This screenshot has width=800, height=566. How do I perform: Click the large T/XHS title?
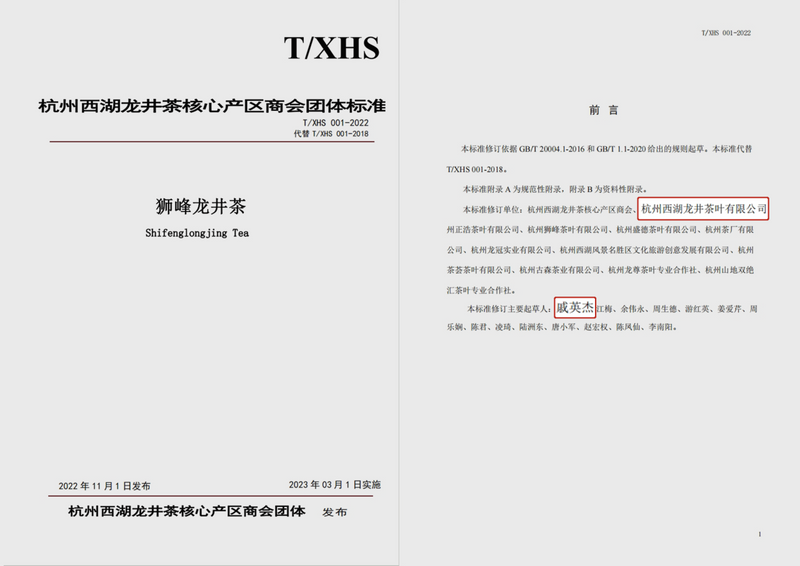click(331, 50)
